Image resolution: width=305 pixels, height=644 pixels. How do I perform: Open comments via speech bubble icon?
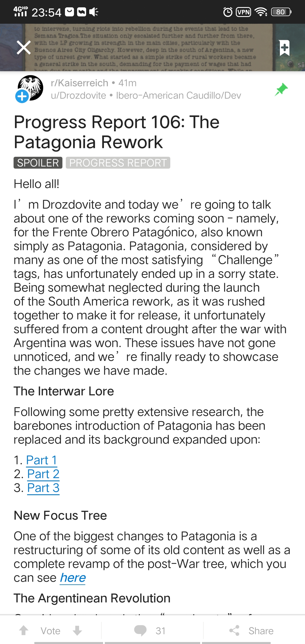pos(140,630)
